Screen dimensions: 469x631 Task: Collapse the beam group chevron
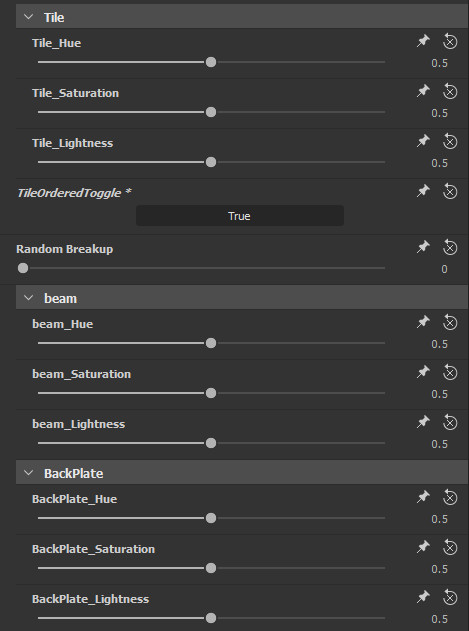tap(29, 298)
